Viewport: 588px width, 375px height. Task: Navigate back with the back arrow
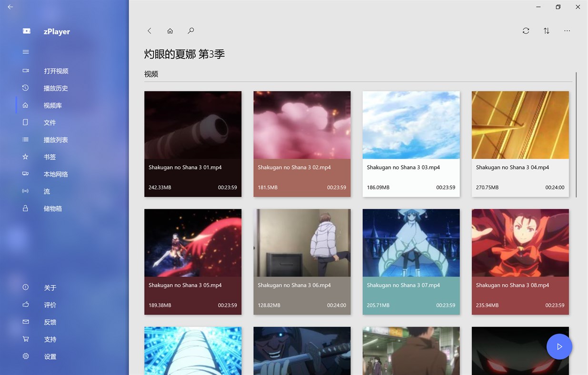click(149, 30)
